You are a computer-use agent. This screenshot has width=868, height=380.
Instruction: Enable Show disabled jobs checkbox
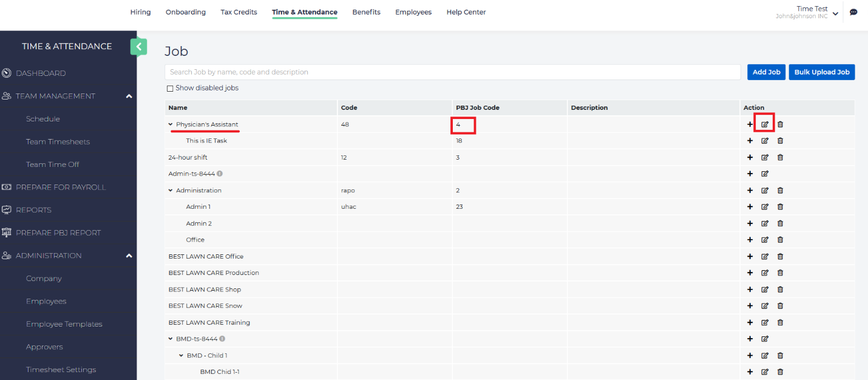point(170,89)
